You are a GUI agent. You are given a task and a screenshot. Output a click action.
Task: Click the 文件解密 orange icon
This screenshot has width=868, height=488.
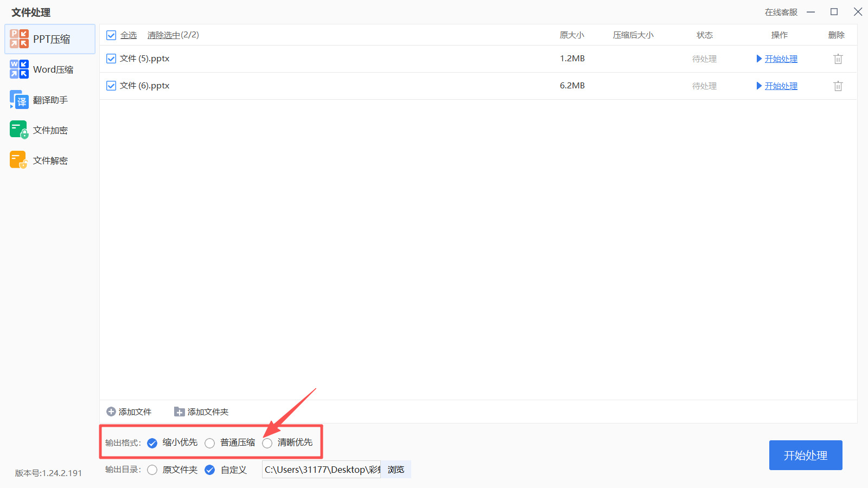tap(19, 160)
